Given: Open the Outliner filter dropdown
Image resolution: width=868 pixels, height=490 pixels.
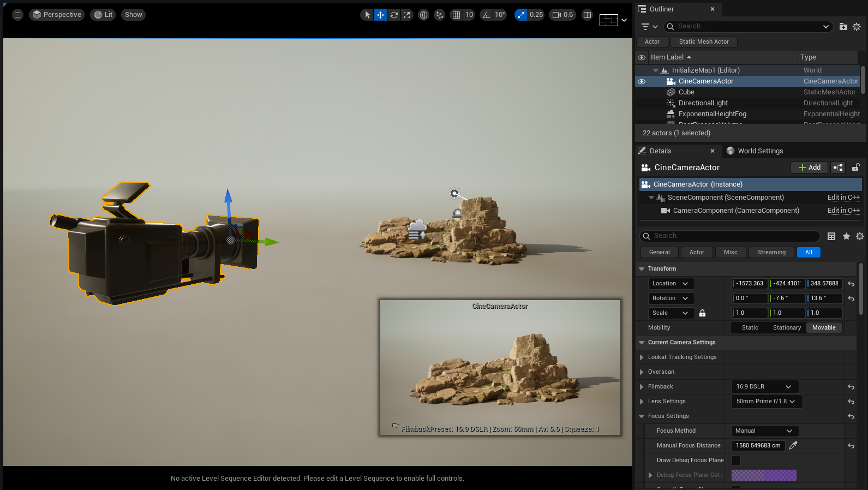Looking at the screenshot, I should [x=649, y=26].
